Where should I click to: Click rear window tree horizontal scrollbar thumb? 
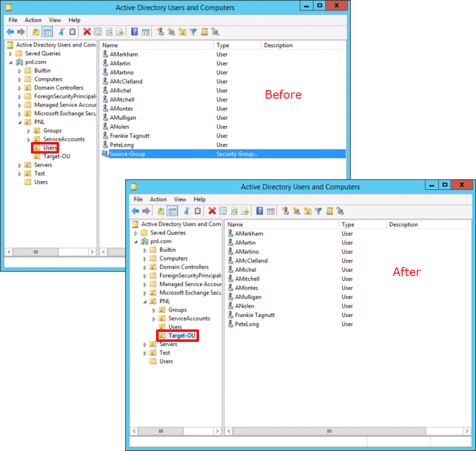36,252
